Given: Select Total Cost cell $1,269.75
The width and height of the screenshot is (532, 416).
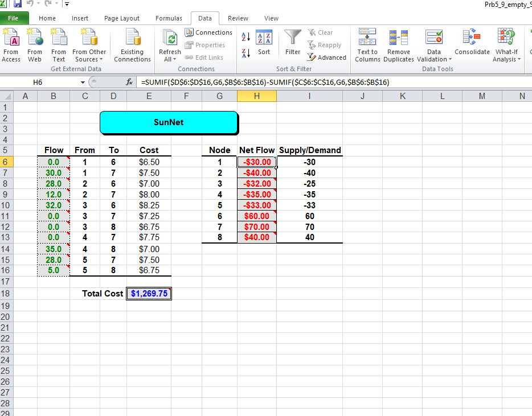Looking at the screenshot, I should pyautogui.click(x=149, y=294).
